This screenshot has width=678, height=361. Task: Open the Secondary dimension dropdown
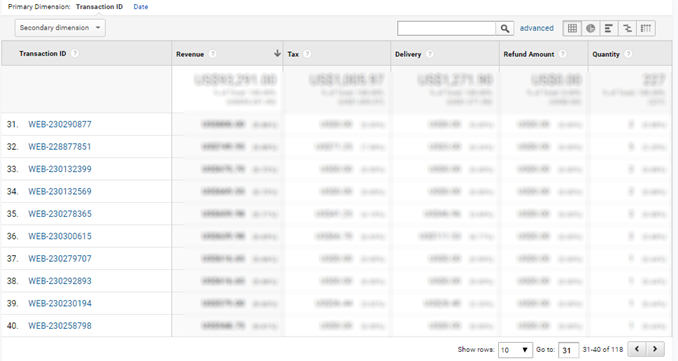pyautogui.click(x=60, y=28)
